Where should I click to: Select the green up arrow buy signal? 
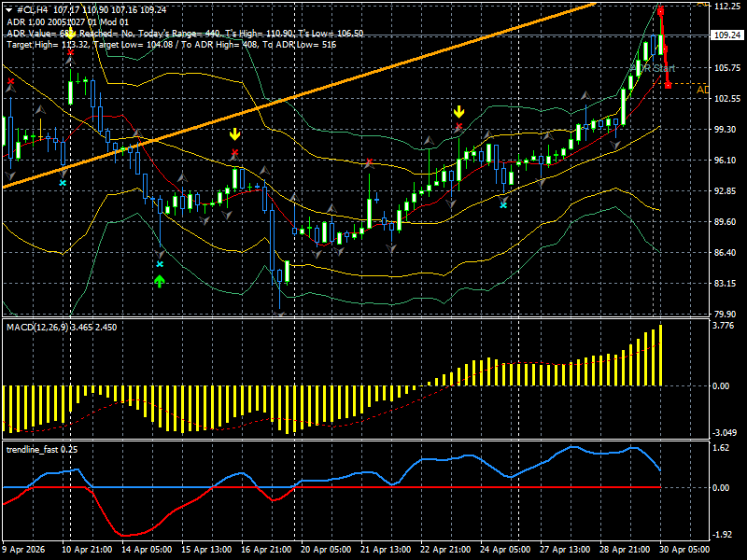(x=160, y=282)
